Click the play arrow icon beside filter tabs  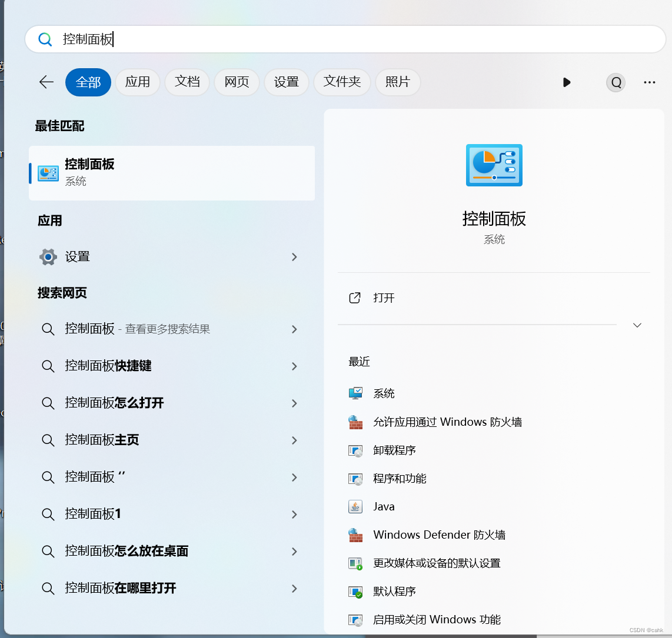pos(567,82)
